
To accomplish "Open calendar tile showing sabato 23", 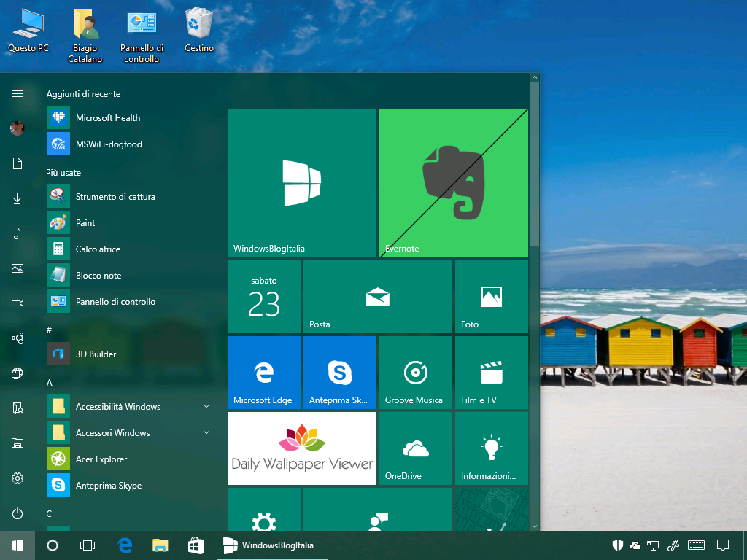I will pyautogui.click(x=264, y=297).
